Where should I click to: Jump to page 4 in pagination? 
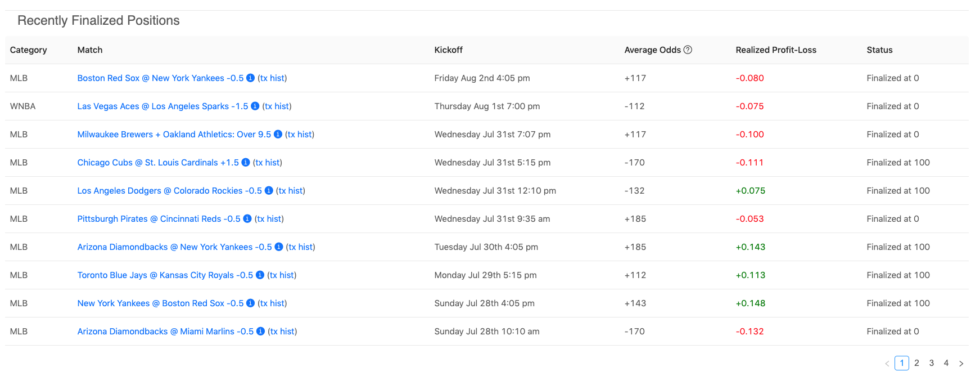(946, 363)
